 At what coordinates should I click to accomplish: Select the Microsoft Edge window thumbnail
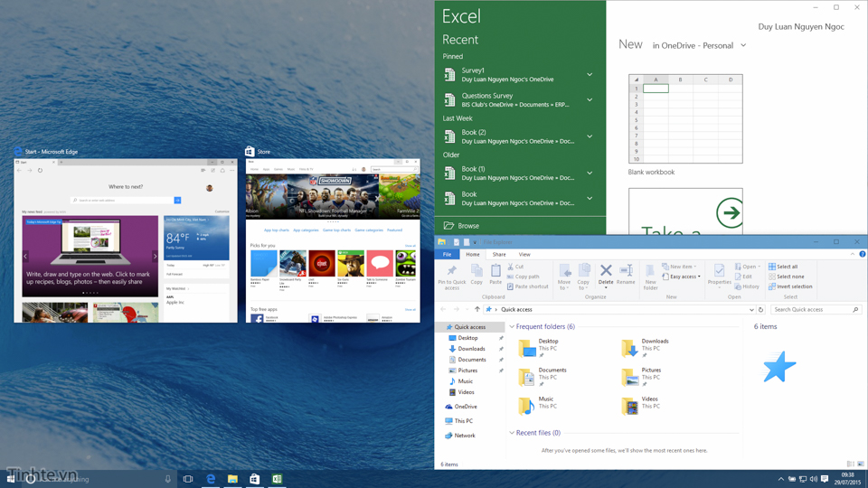pos(126,240)
